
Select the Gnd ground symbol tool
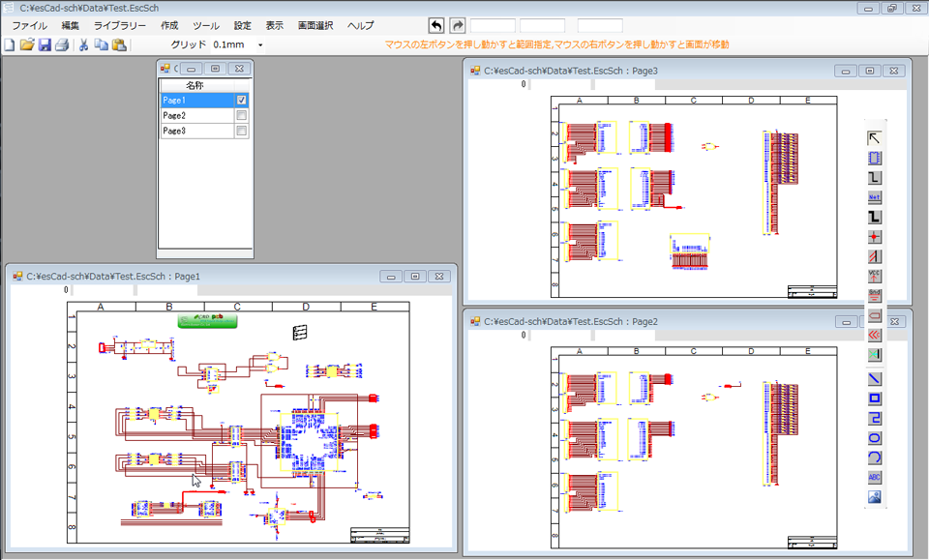tap(875, 296)
